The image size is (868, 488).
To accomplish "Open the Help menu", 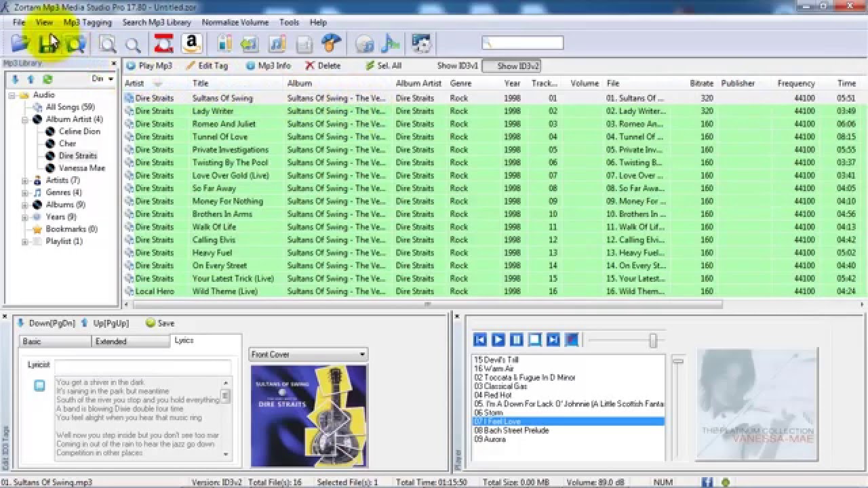I will point(318,22).
